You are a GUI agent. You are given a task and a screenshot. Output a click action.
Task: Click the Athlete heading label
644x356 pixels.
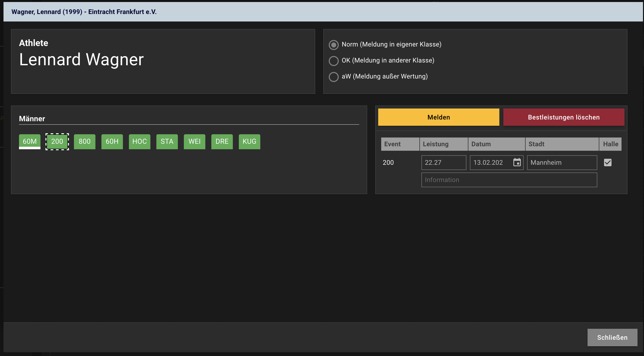[x=33, y=43]
